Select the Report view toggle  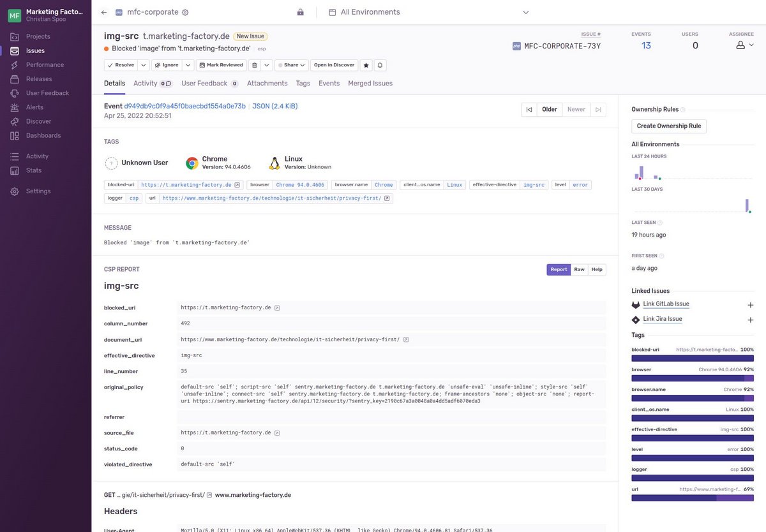(x=559, y=270)
